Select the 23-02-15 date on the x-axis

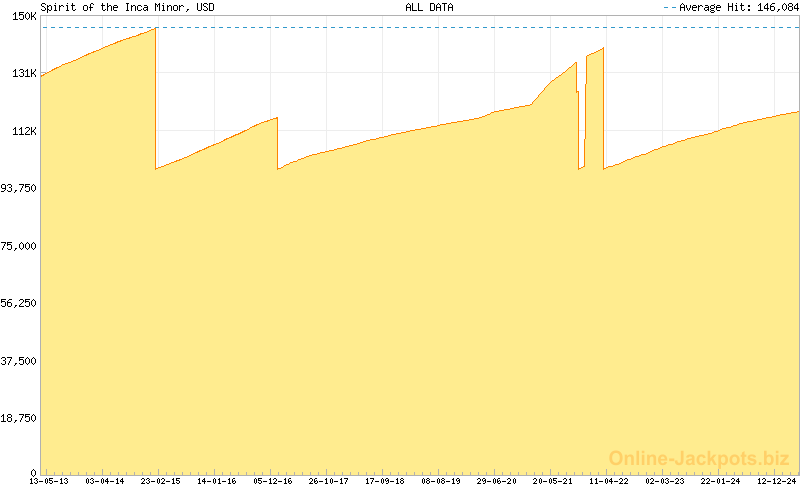click(x=160, y=482)
